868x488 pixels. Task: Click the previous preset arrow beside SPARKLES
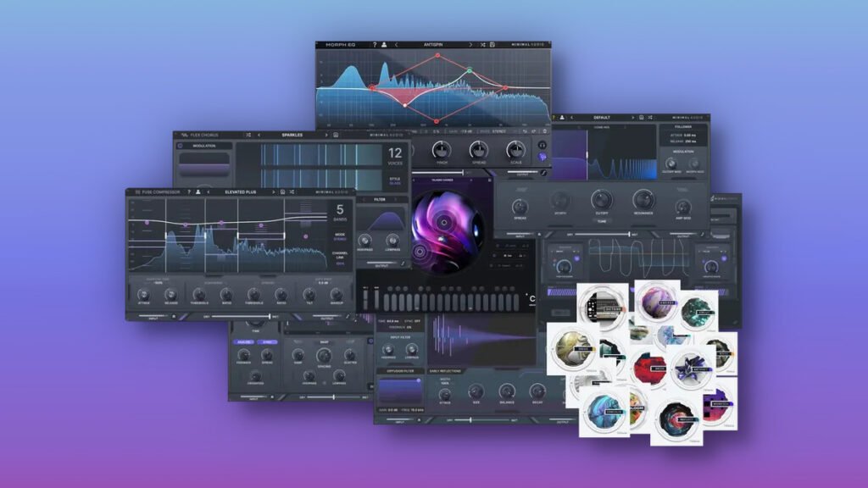tap(259, 135)
